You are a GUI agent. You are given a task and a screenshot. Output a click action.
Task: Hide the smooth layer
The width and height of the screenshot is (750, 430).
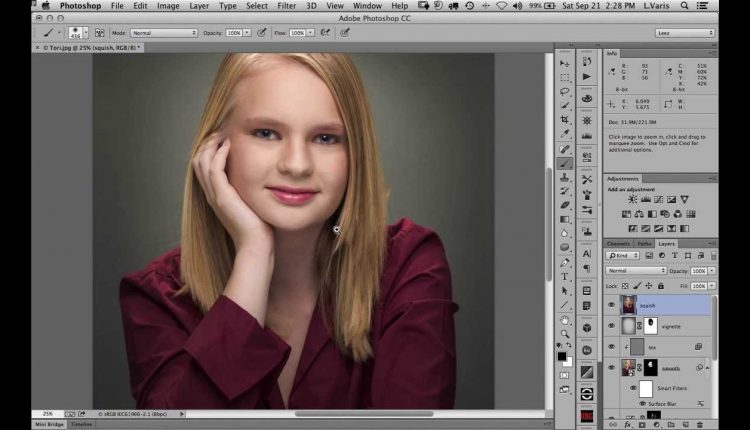(x=611, y=368)
